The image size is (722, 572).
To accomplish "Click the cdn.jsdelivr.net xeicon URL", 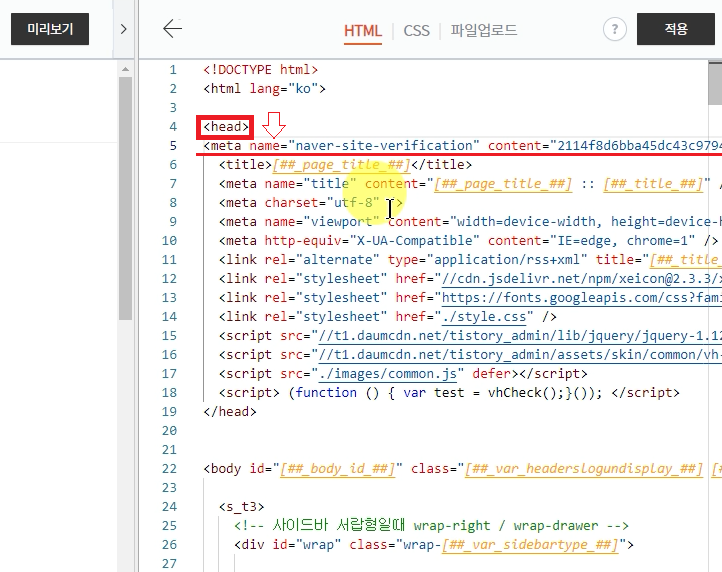I will 582,279.
